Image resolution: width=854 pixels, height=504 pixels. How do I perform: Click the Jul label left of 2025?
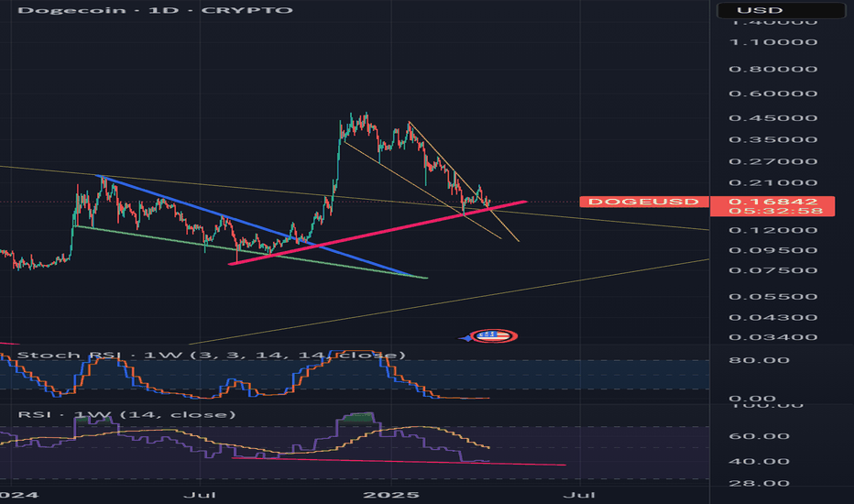200,495
